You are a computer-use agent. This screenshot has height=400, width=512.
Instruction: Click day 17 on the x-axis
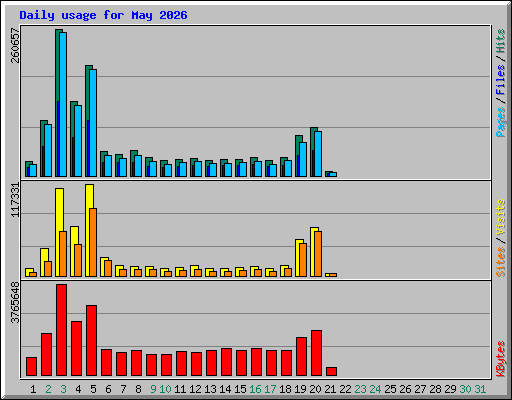click(x=270, y=389)
